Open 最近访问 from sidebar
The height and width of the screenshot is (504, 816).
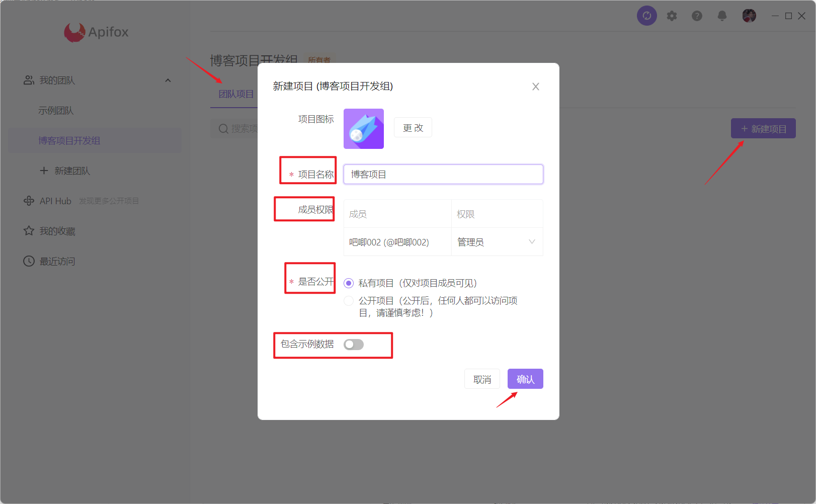click(x=57, y=262)
